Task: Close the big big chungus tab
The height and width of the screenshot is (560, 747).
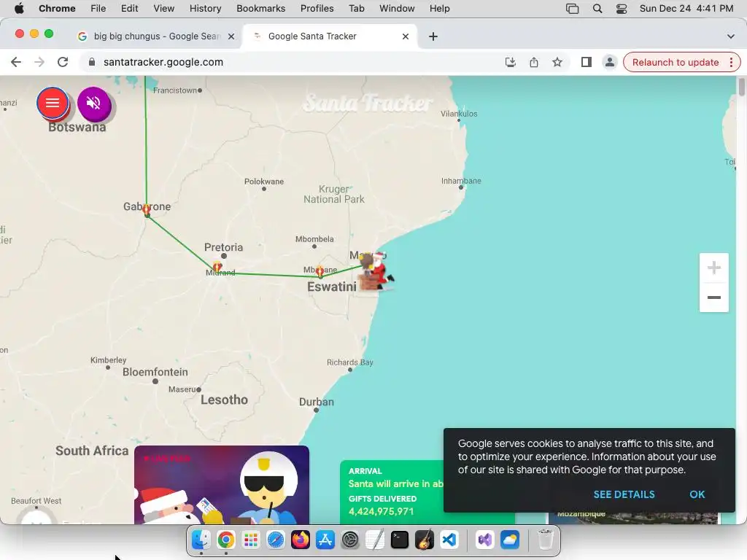Action: tap(231, 36)
